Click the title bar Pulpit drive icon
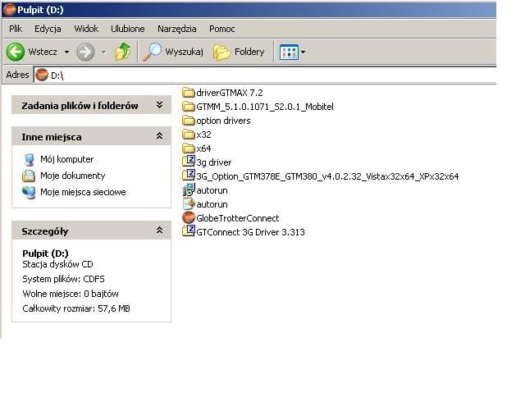Image resolution: width=525 pixels, height=420 pixels. (x=9, y=10)
